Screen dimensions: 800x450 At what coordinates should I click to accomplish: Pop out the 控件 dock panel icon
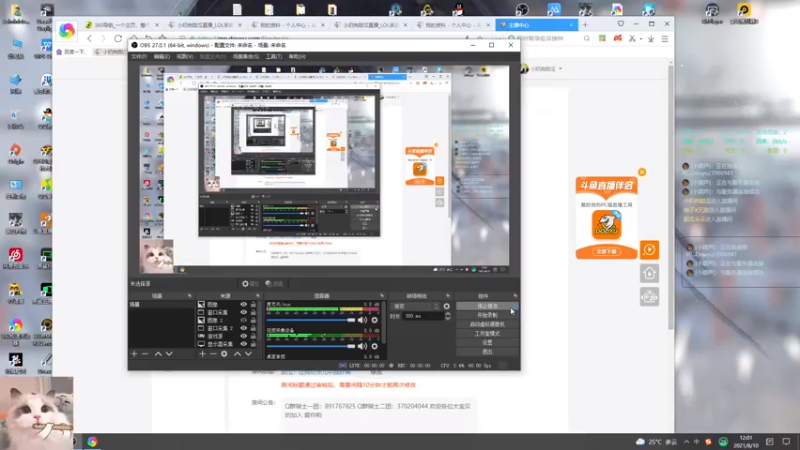[515, 296]
